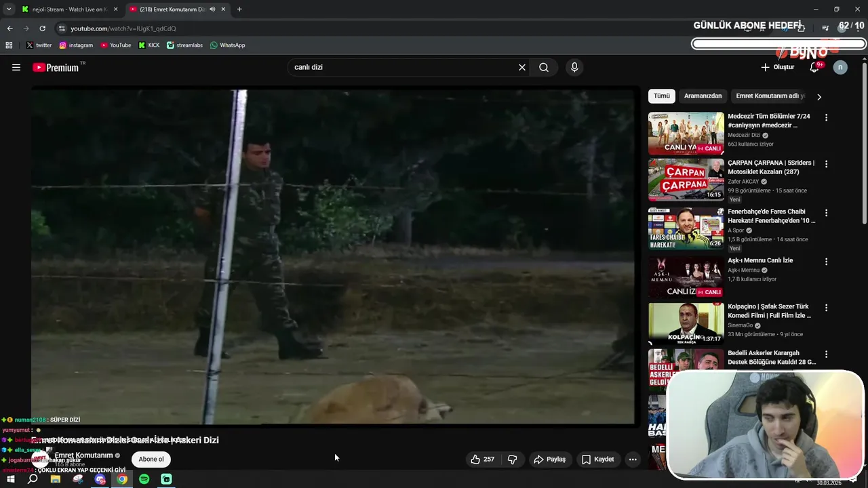Subscribe with the Abone ol button
Viewport: 868px width, 488px height.
(151, 459)
